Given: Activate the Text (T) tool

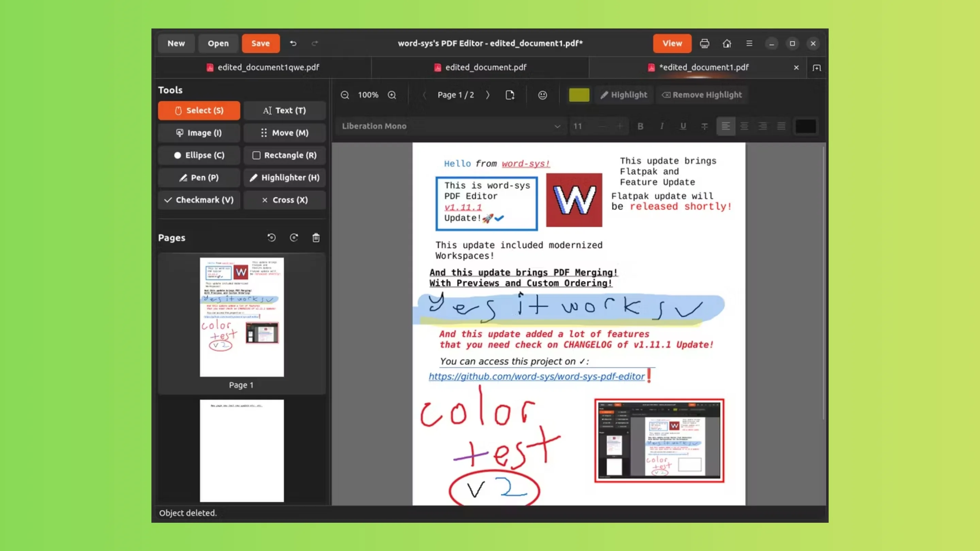Looking at the screenshot, I should 284,111.
